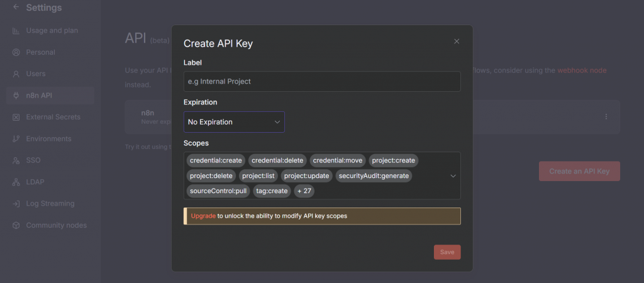
Task: Click the + 27 more scopes tag
Action: pos(304,191)
